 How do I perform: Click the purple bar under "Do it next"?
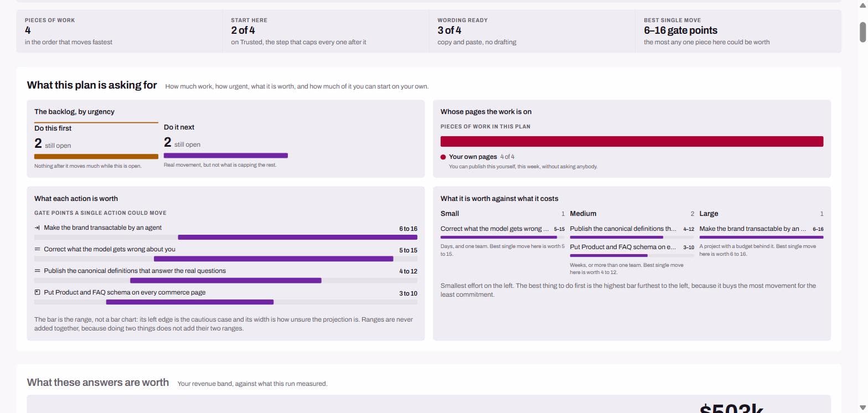pyautogui.click(x=226, y=156)
